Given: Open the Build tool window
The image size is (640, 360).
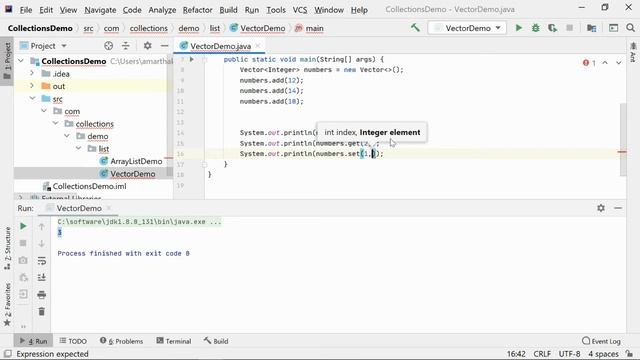Looking at the screenshot, I should (216, 341).
